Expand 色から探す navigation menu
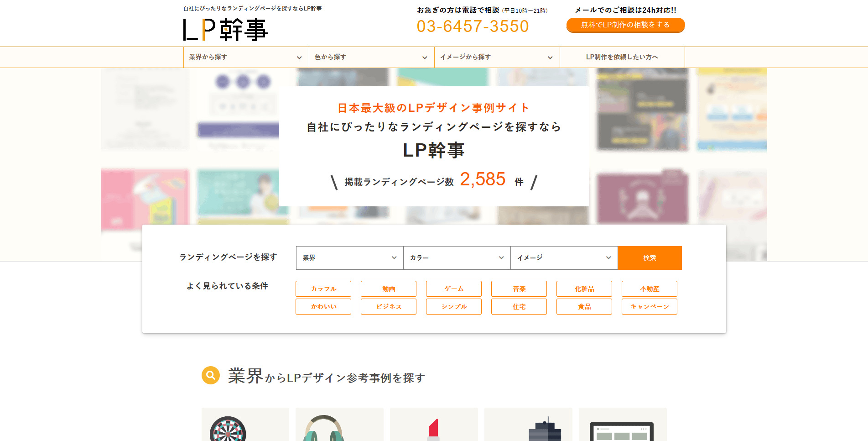 [371, 57]
